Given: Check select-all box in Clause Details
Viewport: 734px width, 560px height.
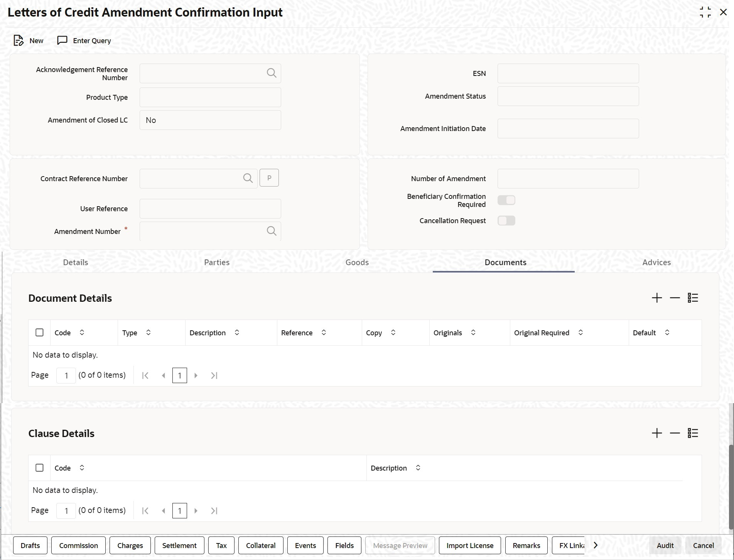Looking at the screenshot, I should (x=39, y=468).
